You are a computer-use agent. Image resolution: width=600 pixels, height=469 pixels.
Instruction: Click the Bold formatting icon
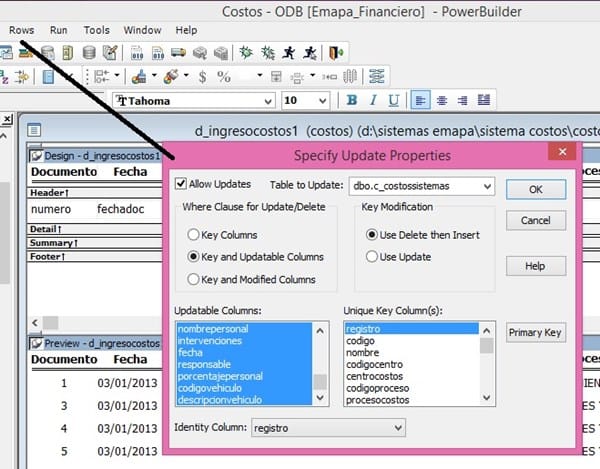tap(352, 100)
